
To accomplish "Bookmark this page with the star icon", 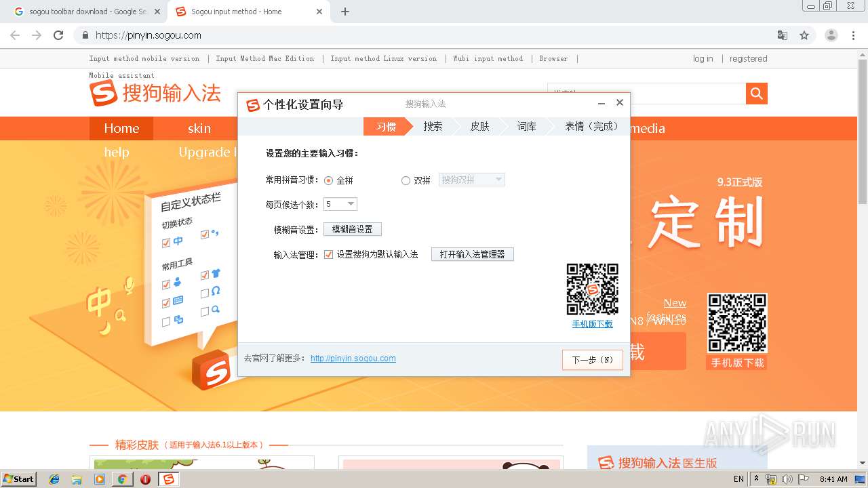I will click(804, 35).
